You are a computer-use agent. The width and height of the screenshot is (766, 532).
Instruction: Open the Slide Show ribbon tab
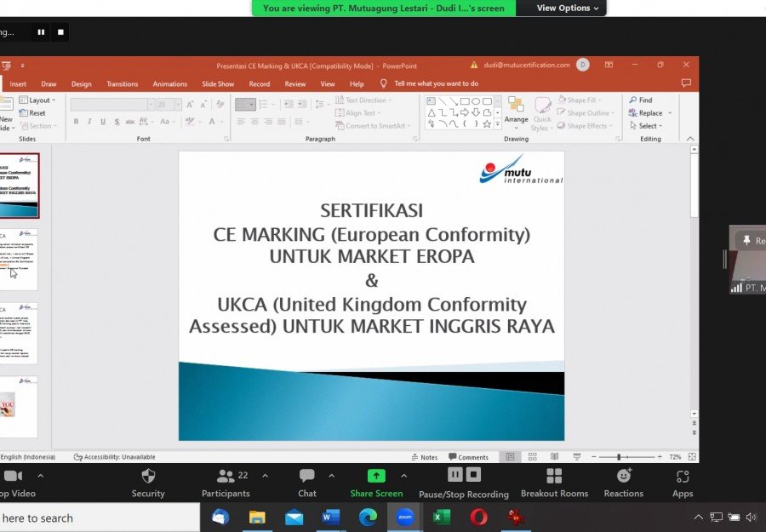coord(218,84)
